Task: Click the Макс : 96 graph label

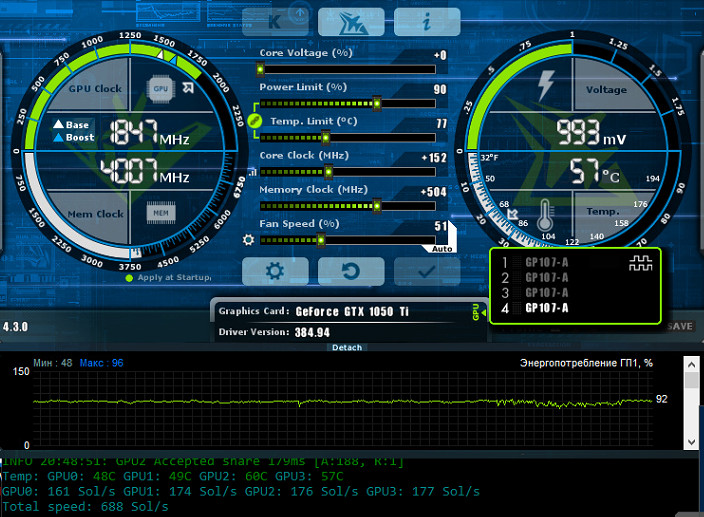Action: click(x=101, y=363)
